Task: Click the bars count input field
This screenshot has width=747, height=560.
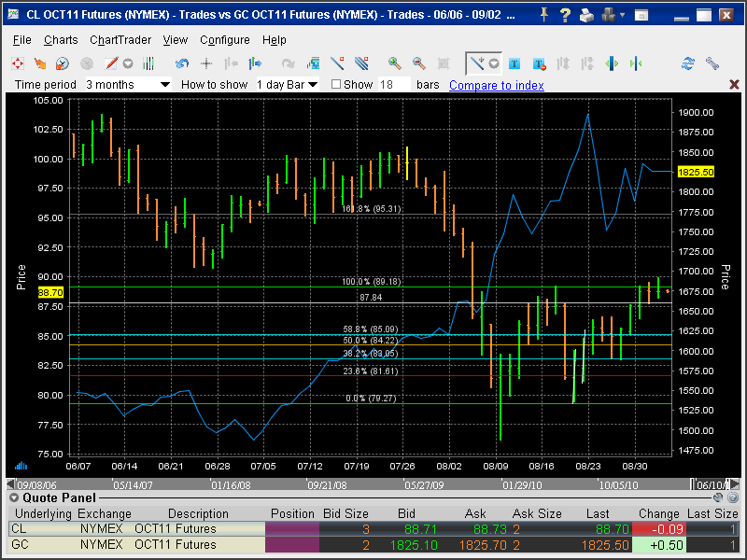Action: 394,84
